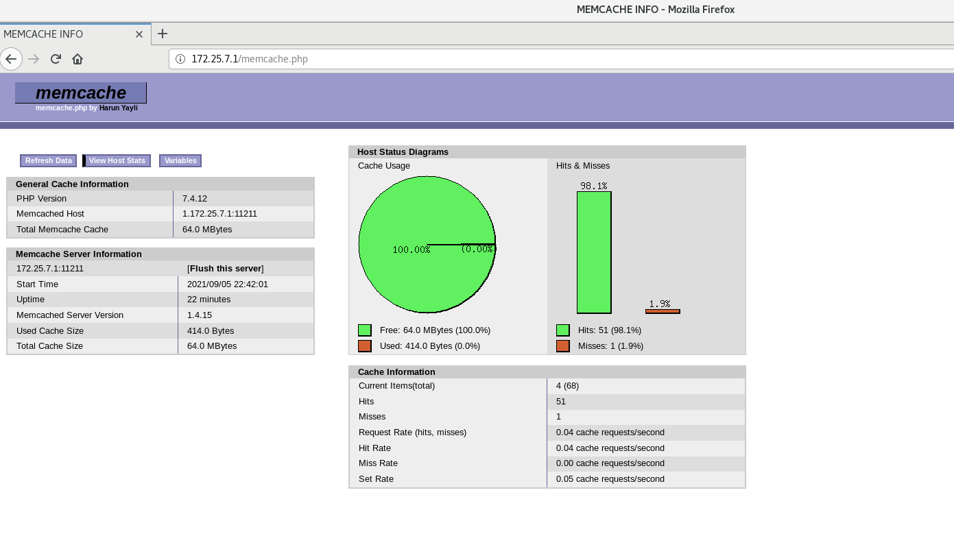Click the Hit Rate row label
954x560 pixels.
pos(374,448)
